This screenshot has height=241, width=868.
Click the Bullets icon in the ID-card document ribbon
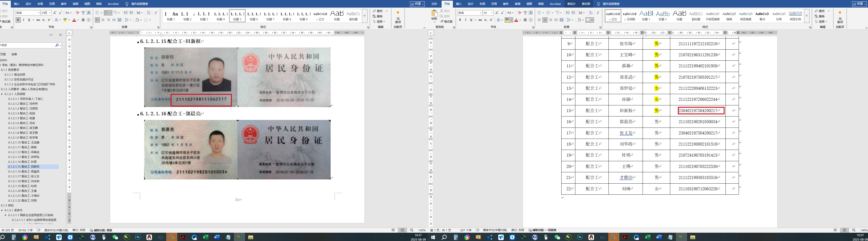pyautogui.click(x=97, y=13)
